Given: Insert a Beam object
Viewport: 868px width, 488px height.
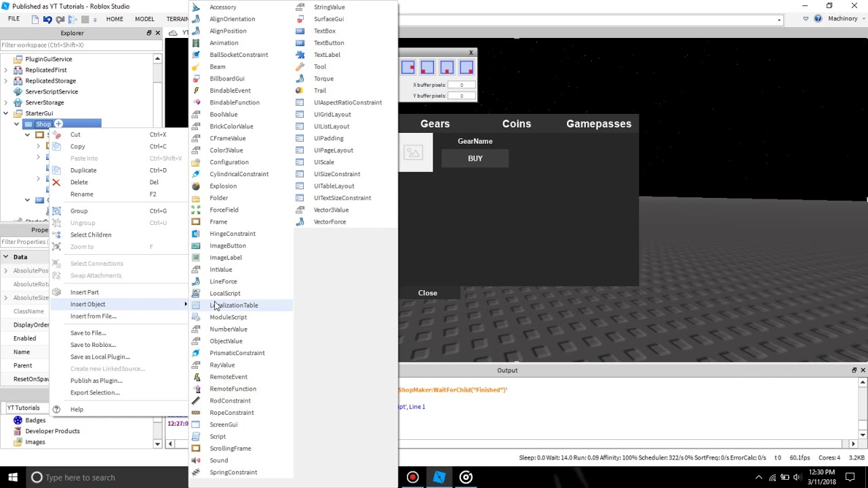Looking at the screenshot, I should (x=241, y=66).
